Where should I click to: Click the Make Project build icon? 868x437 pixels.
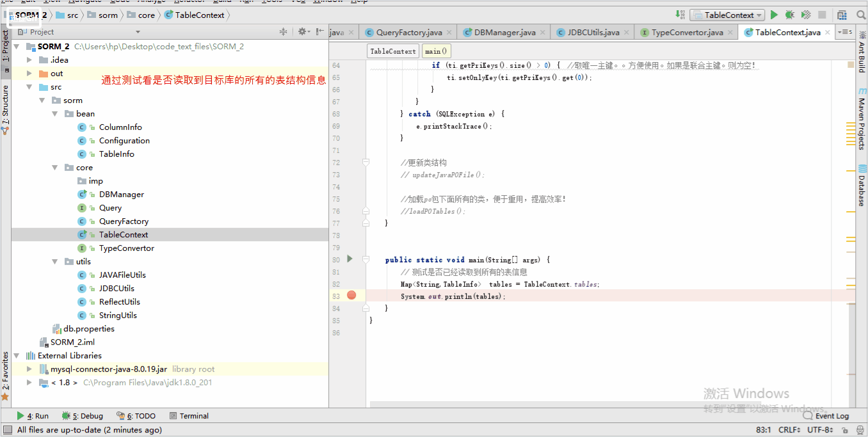tap(680, 15)
